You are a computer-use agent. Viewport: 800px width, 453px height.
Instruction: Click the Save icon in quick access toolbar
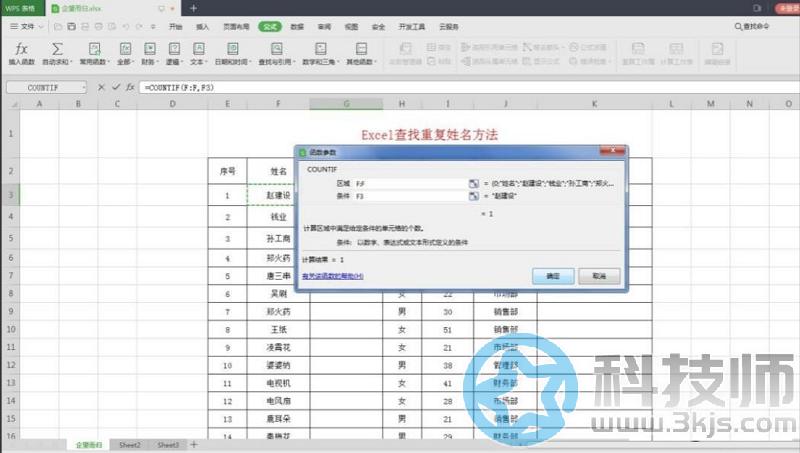coord(71,27)
